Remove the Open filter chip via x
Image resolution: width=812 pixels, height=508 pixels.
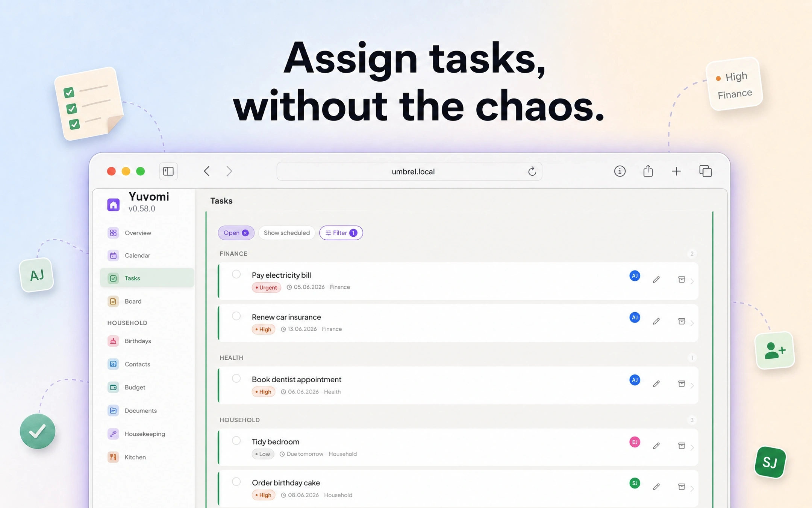(x=245, y=233)
